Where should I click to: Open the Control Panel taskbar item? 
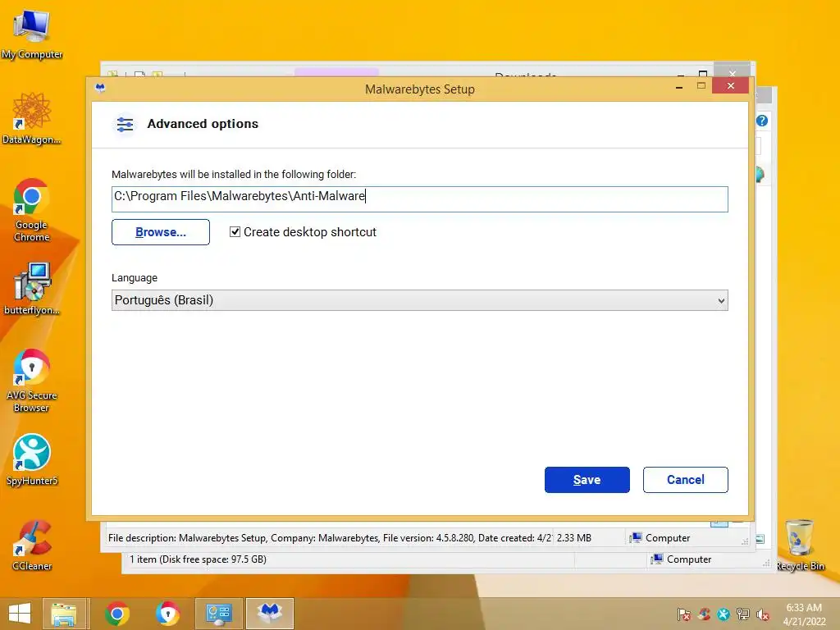click(x=218, y=614)
